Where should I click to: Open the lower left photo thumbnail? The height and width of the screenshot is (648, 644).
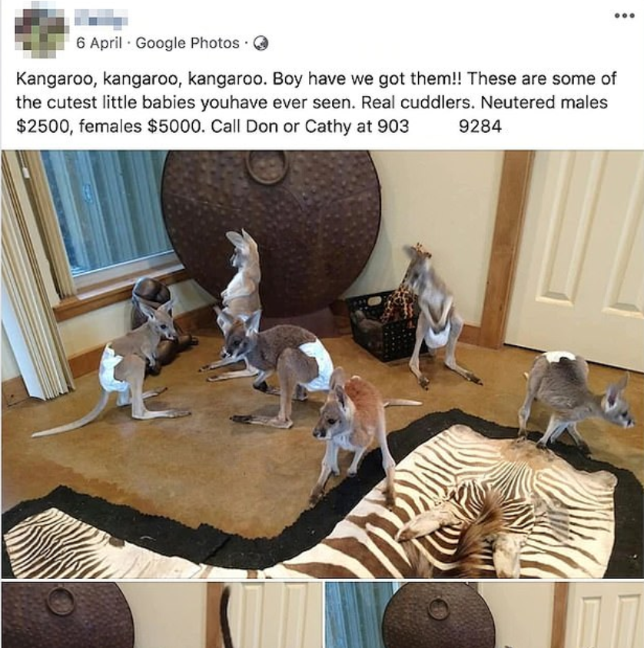tap(161, 615)
